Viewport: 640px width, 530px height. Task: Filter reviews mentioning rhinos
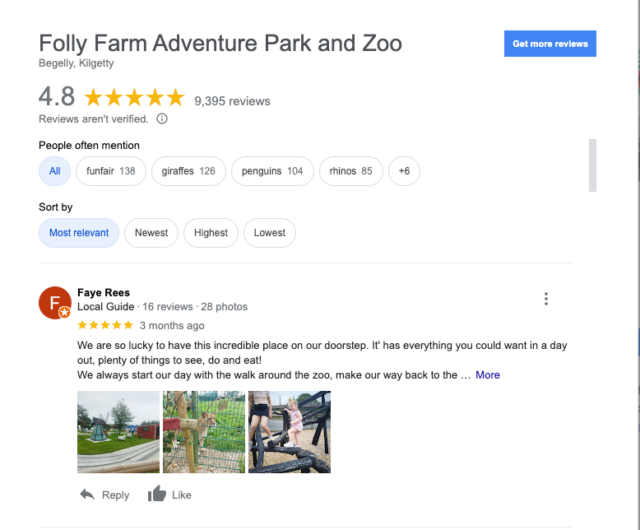[351, 171]
